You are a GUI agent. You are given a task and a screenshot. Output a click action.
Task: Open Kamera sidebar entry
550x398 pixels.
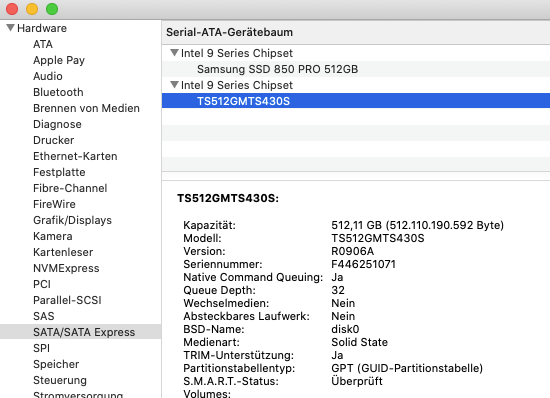(53, 236)
